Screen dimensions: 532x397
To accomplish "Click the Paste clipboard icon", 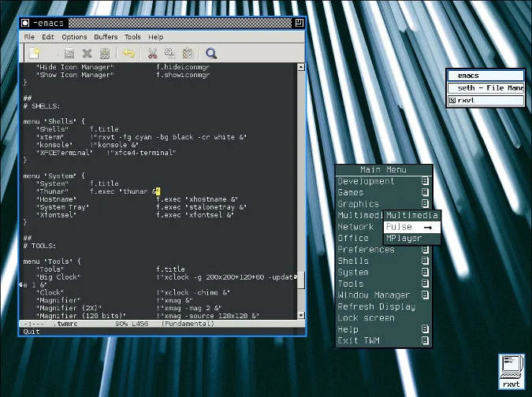I will point(188,54).
